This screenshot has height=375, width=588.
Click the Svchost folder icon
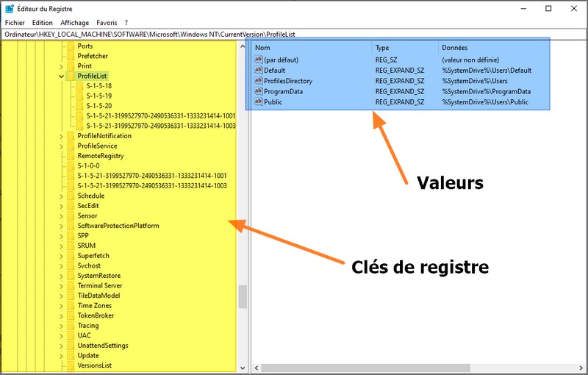point(71,265)
